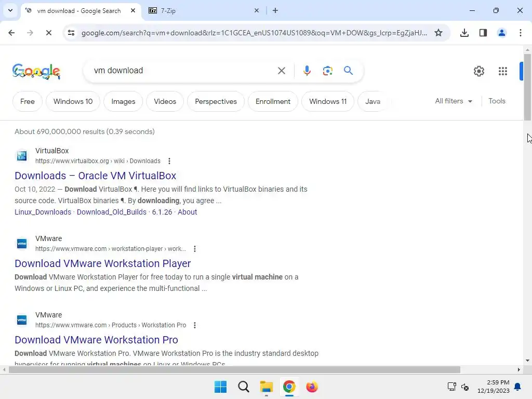
Task: Open the tab search dropdown arrow
Action: [10, 10]
